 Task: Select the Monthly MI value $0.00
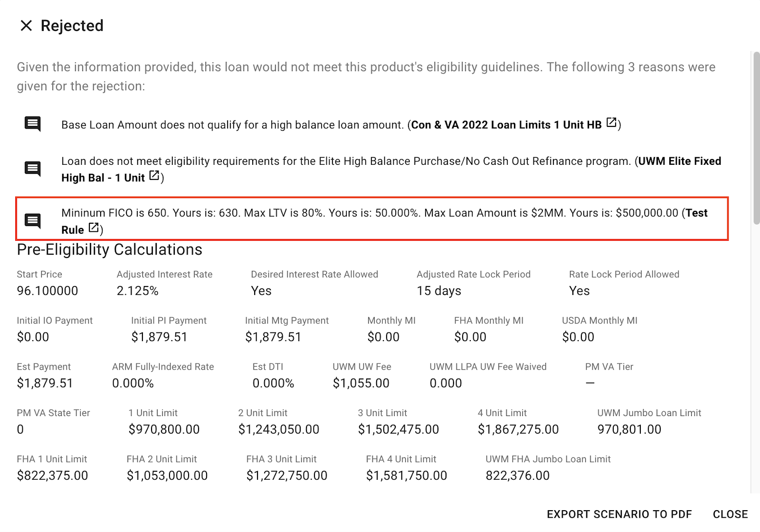[383, 337]
